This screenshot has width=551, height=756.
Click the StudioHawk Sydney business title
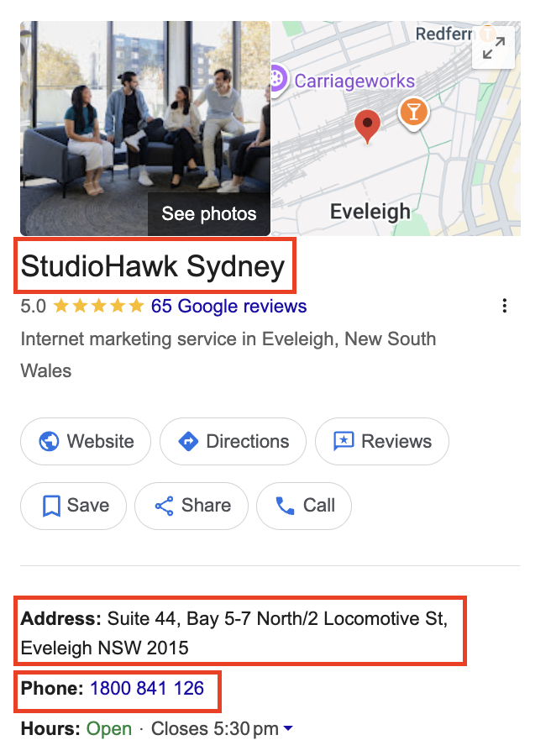[153, 266]
